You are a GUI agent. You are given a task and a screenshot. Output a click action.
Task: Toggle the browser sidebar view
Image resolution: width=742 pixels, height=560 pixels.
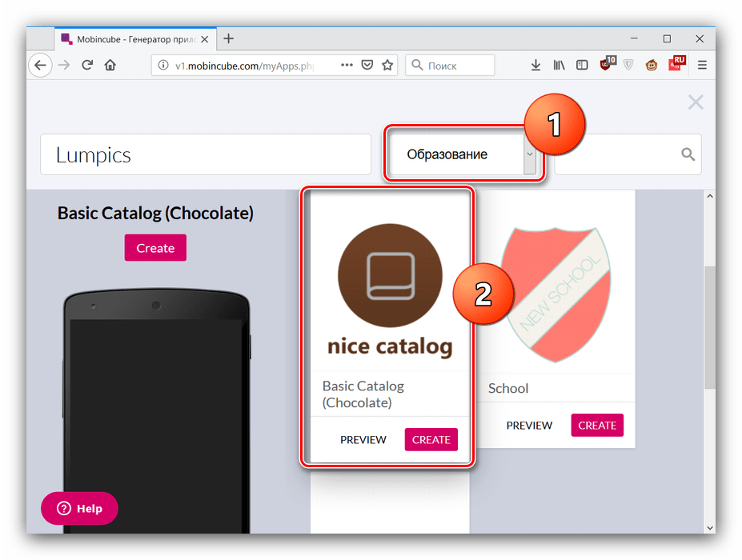click(x=582, y=66)
